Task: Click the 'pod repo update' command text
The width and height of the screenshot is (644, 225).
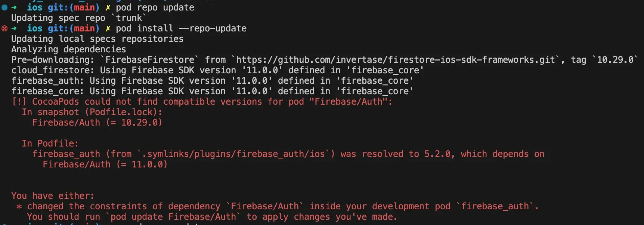Action: (155, 7)
